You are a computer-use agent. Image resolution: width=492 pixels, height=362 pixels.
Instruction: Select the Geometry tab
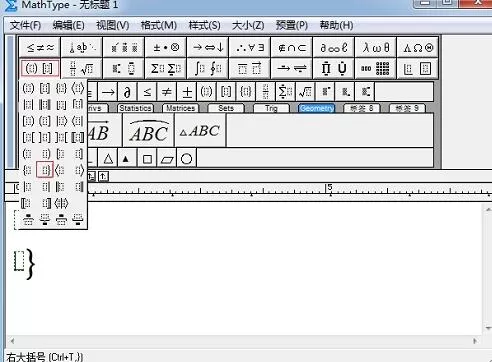pos(316,108)
